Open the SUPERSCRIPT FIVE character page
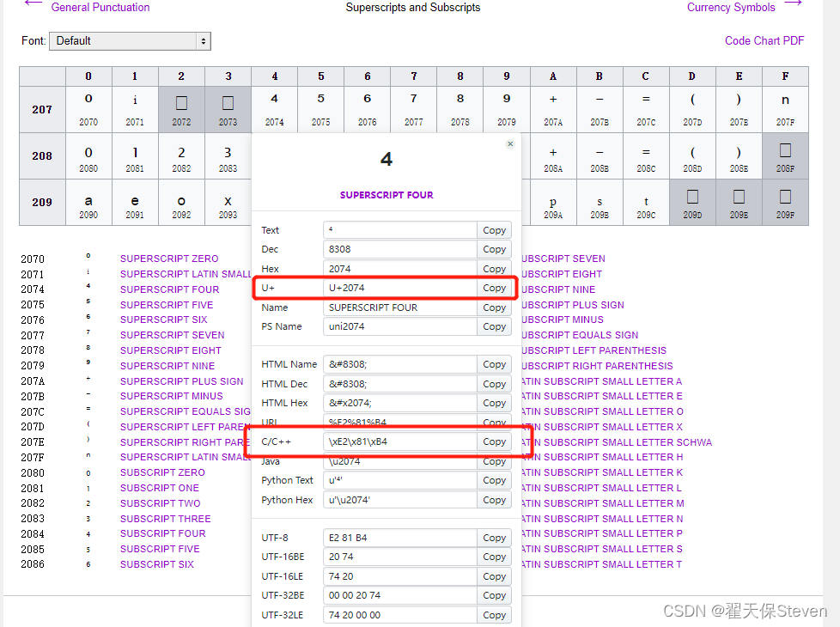Image resolution: width=840 pixels, height=627 pixels. coord(167,304)
